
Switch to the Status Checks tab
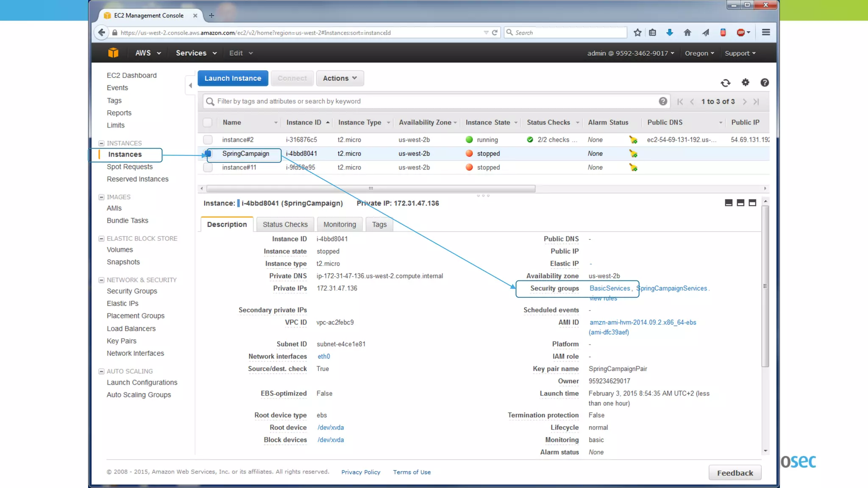pos(285,225)
